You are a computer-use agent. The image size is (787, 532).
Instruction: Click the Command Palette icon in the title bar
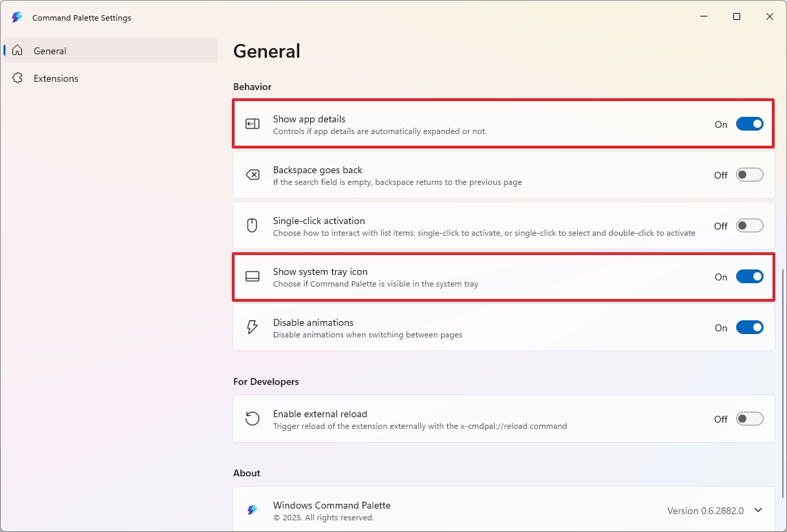click(17, 17)
